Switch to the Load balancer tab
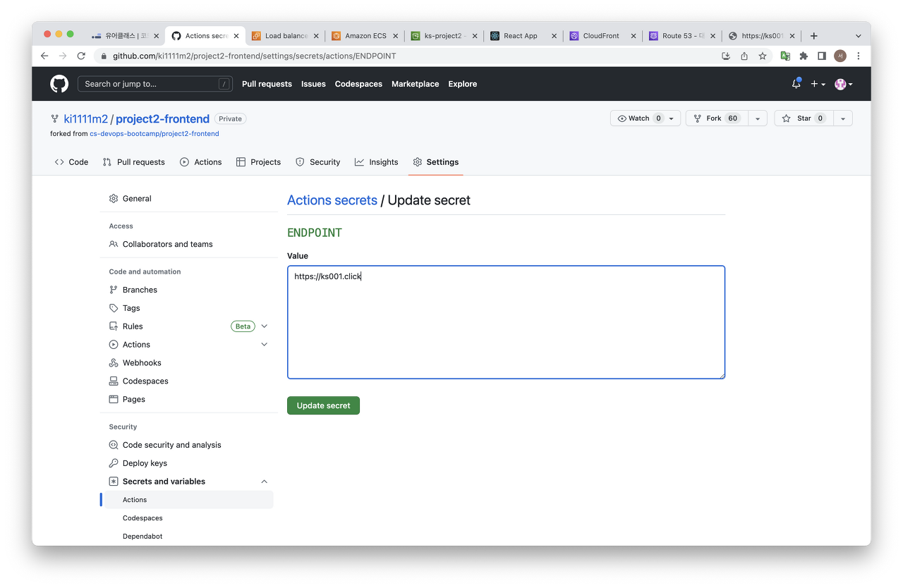This screenshot has width=903, height=588. click(284, 36)
